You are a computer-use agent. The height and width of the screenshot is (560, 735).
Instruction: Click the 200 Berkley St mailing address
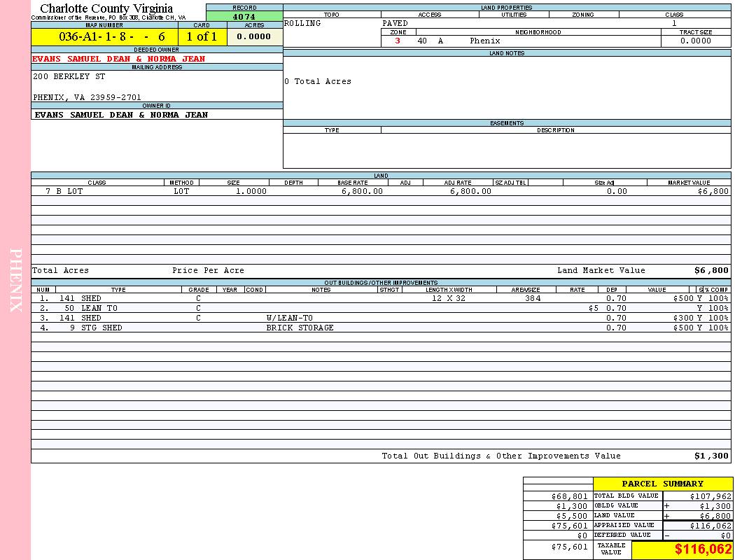tap(69, 76)
